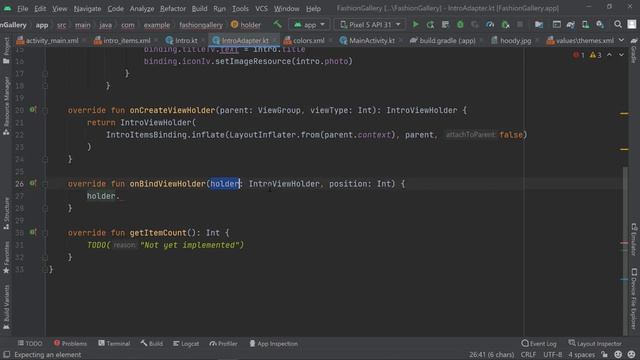
Task: Go to previous highlighted error arrow
Action: (x=609, y=55)
